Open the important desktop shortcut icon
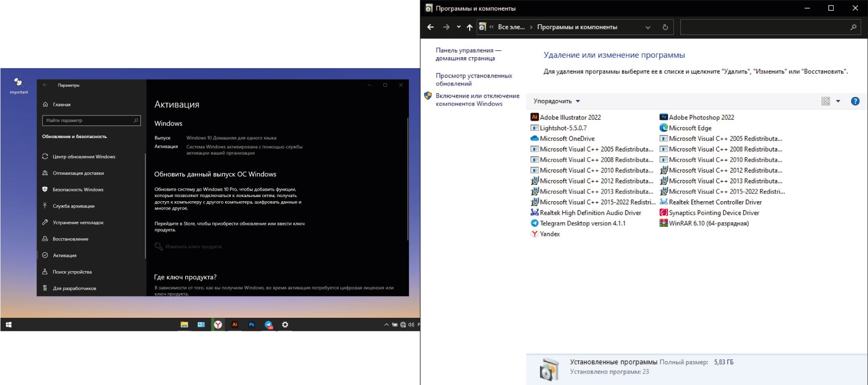 (x=19, y=85)
